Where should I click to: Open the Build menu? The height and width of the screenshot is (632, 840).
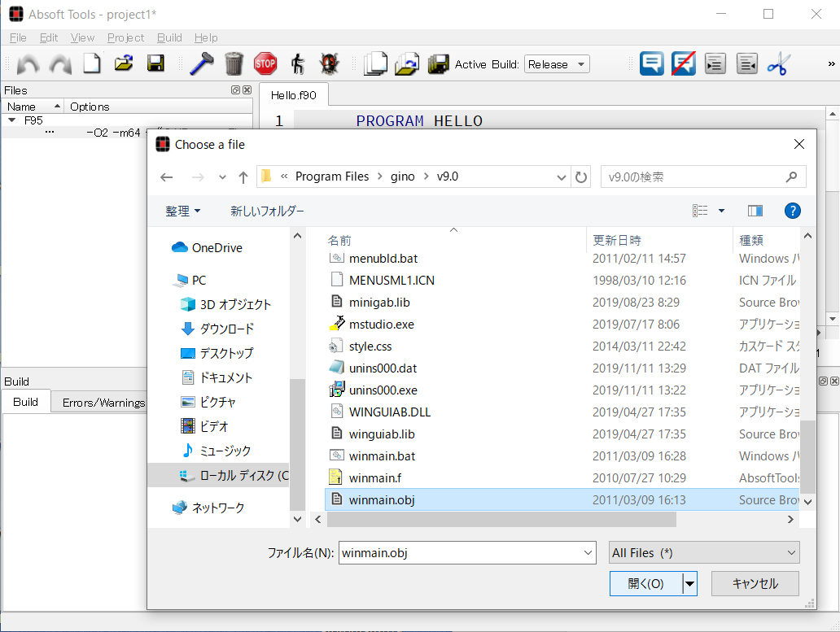pyautogui.click(x=169, y=37)
